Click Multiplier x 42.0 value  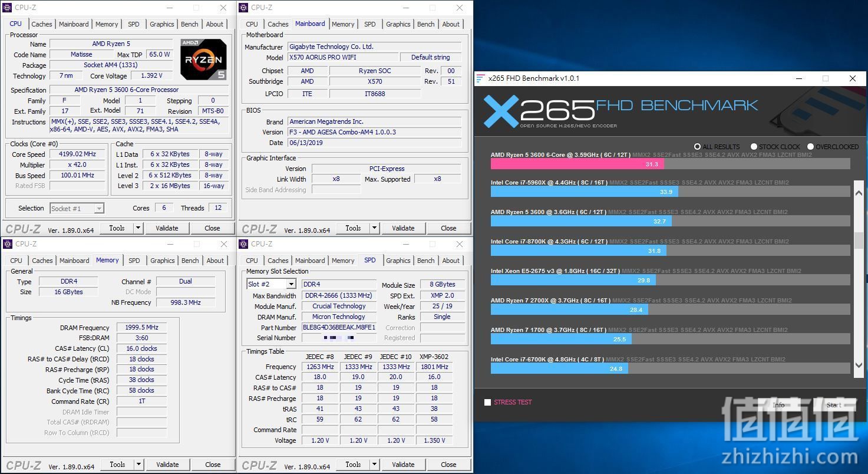click(x=77, y=165)
